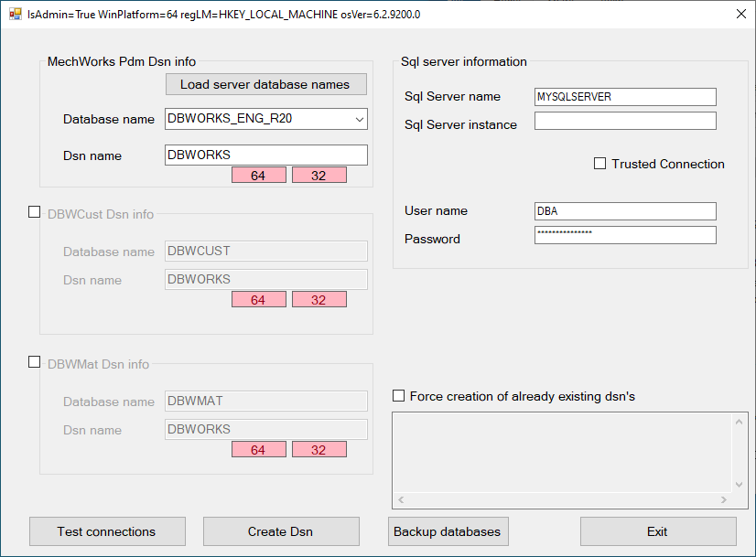Click the 32 indicator in DBWCust section
This screenshot has height=557, width=756.
pyautogui.click(x=319, y=299)
